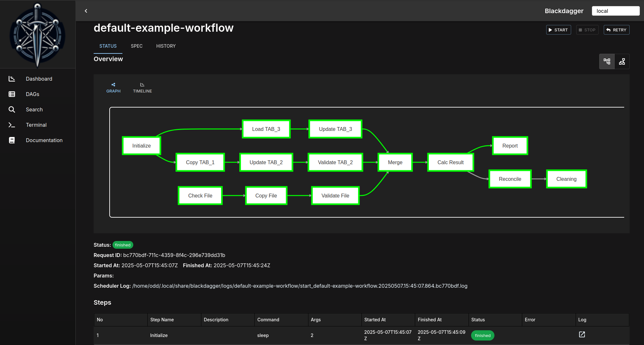
Task: Select the Validate File graph node
Action: click(x=335, y=196)
